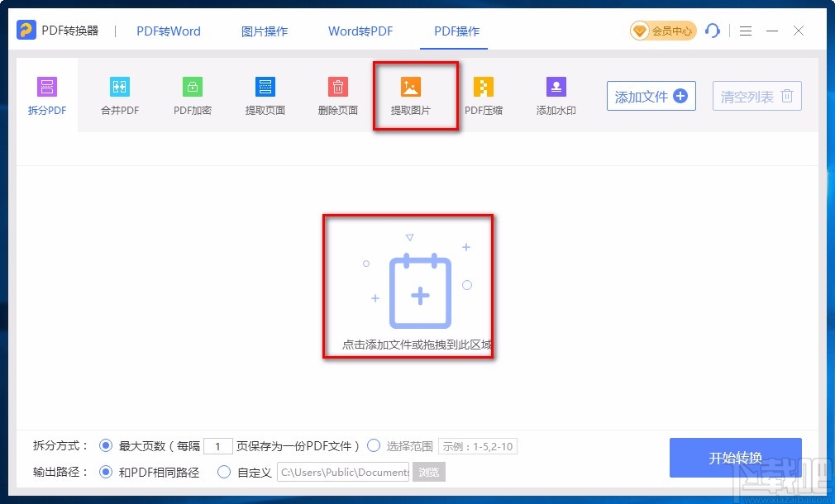This screenshot has width=835, height=504.
Task: Open the 提取页面 (Extract Pages) tool
Action: click(265, 93)
